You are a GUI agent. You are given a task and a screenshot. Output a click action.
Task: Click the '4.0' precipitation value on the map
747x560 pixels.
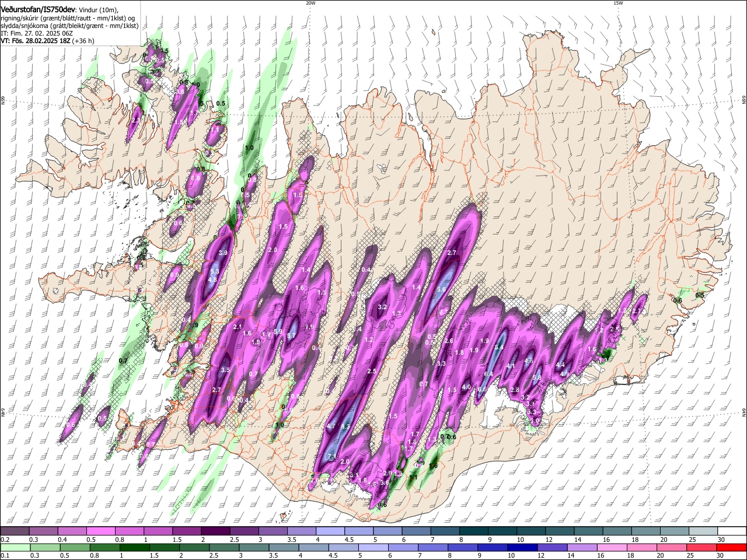pyautogui.click(x=466, y=387)
